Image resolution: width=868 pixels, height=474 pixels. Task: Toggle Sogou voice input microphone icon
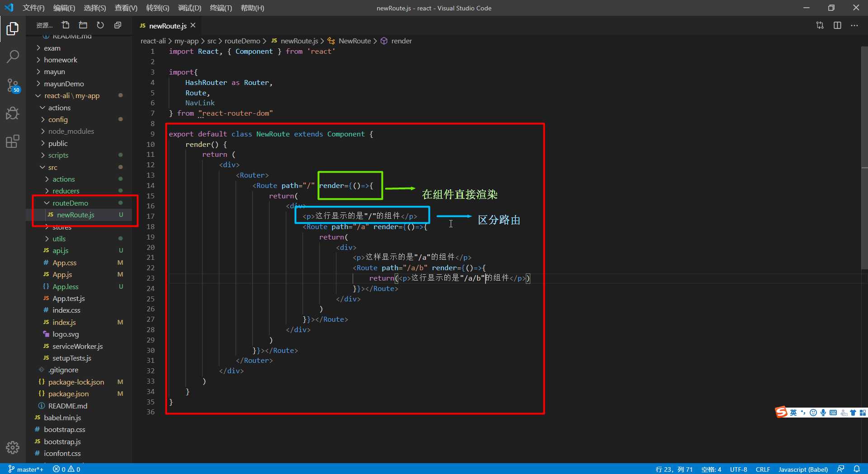823,413
